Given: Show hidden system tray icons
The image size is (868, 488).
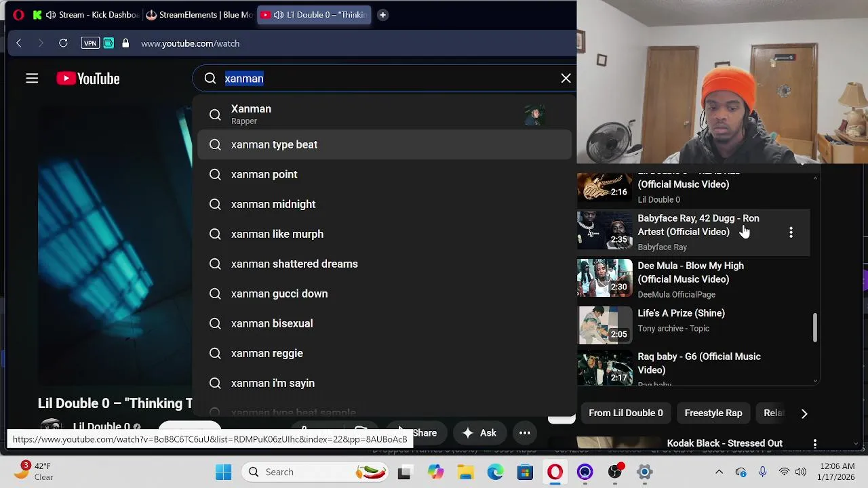Looking at the screenshot, I should [719, 472].
